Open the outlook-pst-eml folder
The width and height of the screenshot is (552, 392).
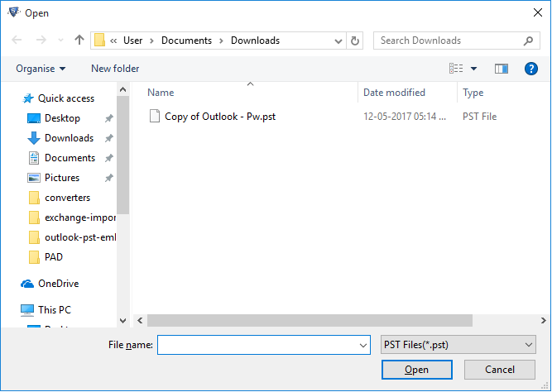[72, 237]
